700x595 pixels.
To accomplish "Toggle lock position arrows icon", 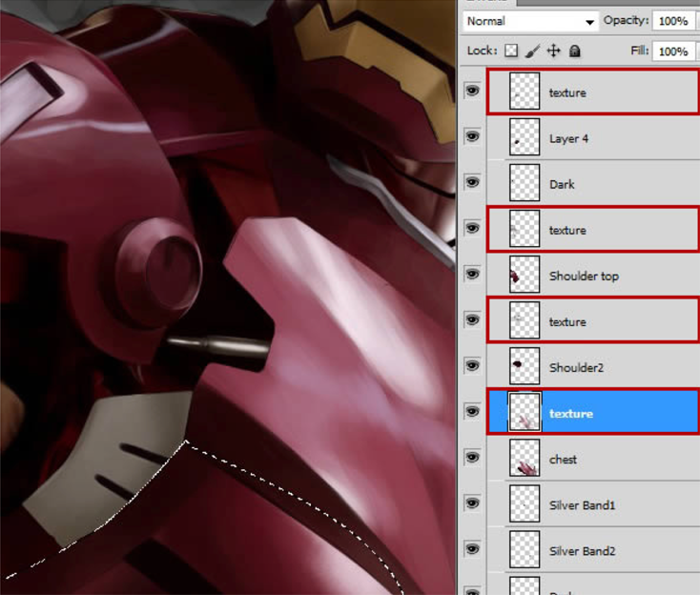I will [x=553, y=51].
